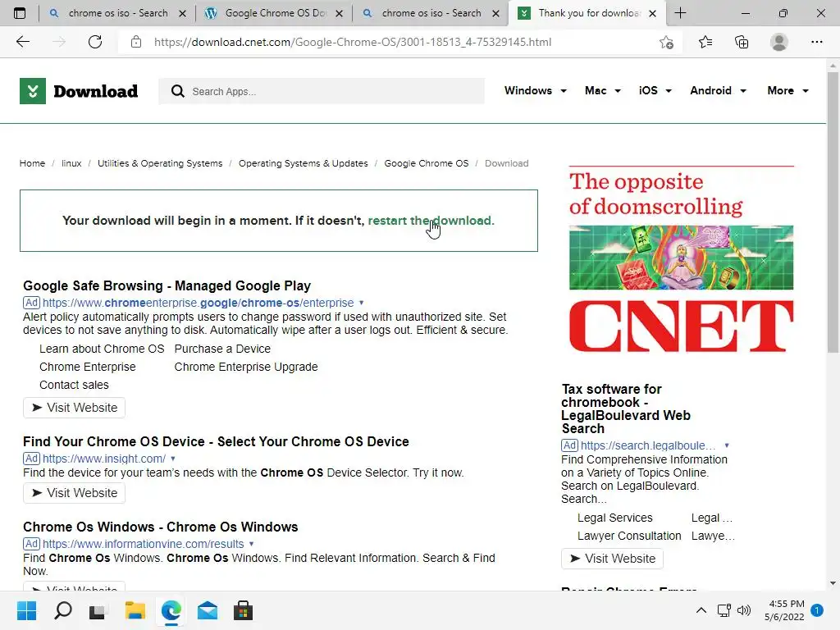This screenshot has width=840, height=630.
Task: Click the Microsoft Edge taskbar icon
Action: tap(171, 610)
